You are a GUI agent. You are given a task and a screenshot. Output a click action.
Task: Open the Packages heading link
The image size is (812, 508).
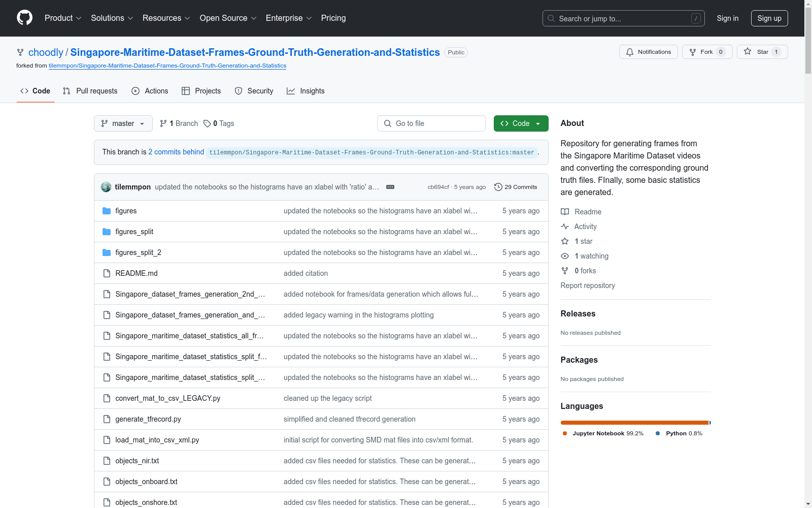coord(579,360)
